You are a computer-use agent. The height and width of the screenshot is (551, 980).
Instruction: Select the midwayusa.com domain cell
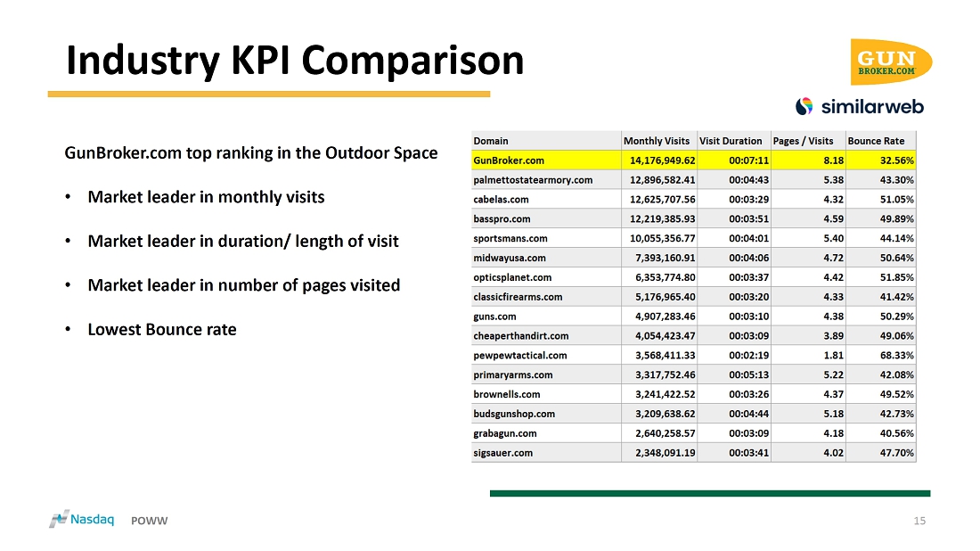coord(546,257)
